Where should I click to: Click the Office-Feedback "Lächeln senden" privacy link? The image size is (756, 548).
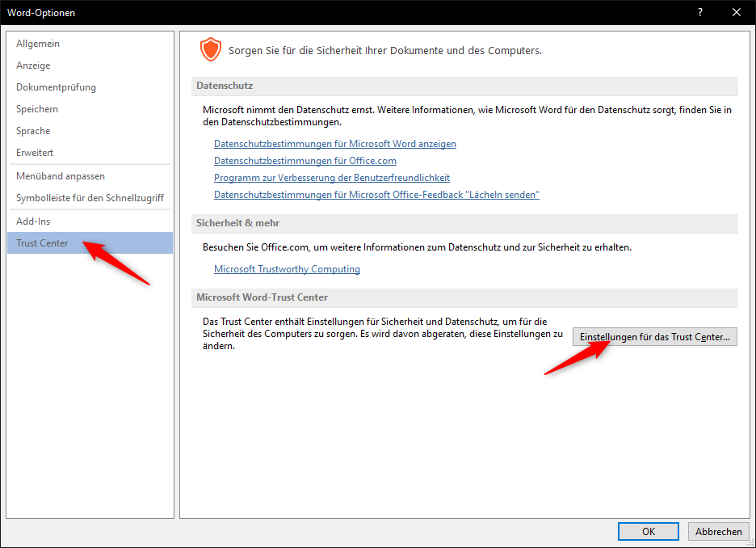pos(376,195)
